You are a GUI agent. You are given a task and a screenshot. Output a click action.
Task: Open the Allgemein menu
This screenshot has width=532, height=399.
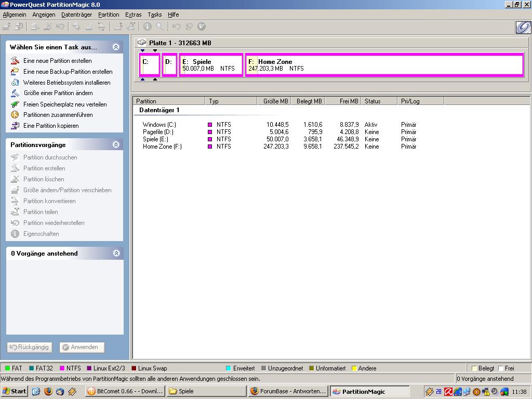coord(15,15)
